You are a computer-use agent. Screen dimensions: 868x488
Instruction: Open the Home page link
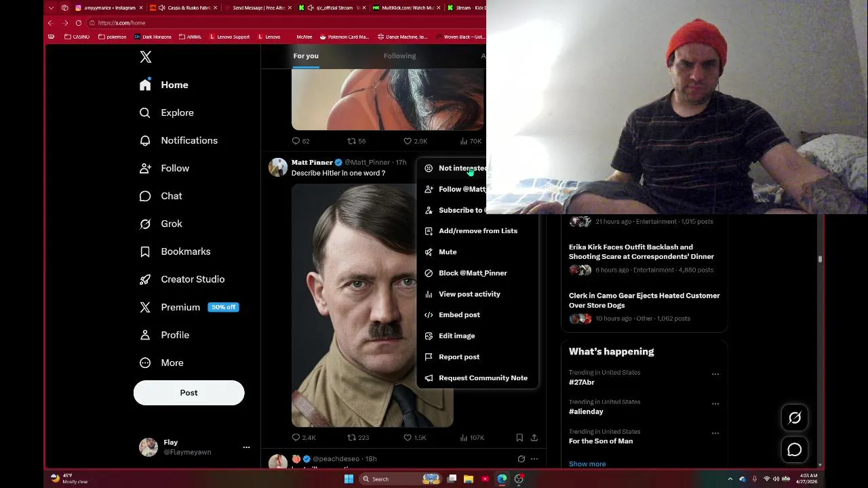(163, 85)
